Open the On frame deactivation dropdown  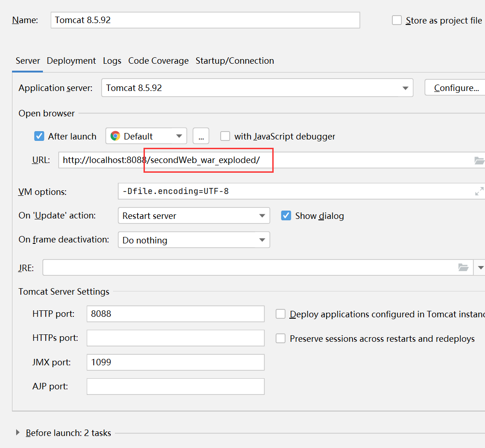[x=194, y=240]
